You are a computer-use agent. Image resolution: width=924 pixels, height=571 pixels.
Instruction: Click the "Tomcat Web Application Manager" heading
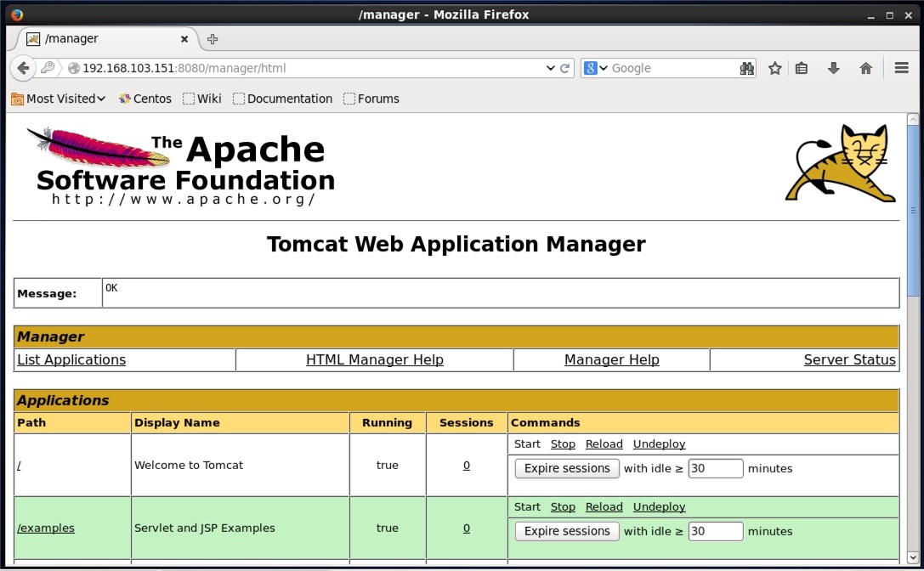click(x=456, y=244)
